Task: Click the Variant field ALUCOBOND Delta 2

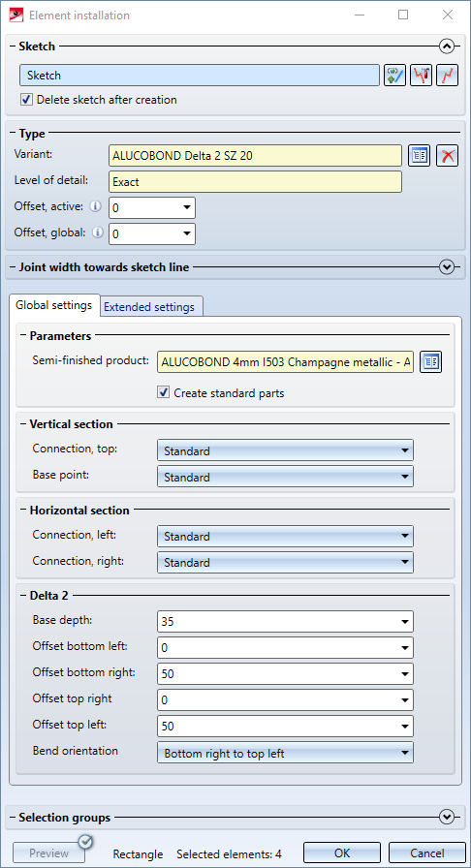Action: pyautogui.click(x=255, y=156)
